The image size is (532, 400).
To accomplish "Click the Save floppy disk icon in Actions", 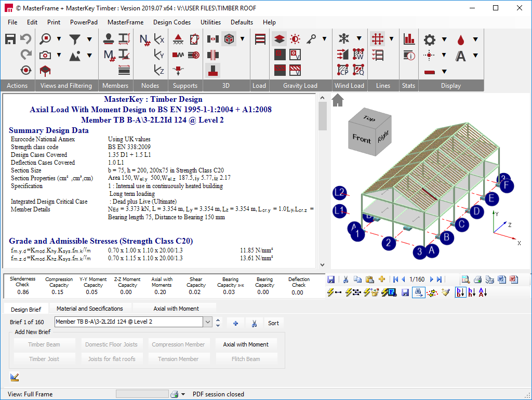I will 10,39.
